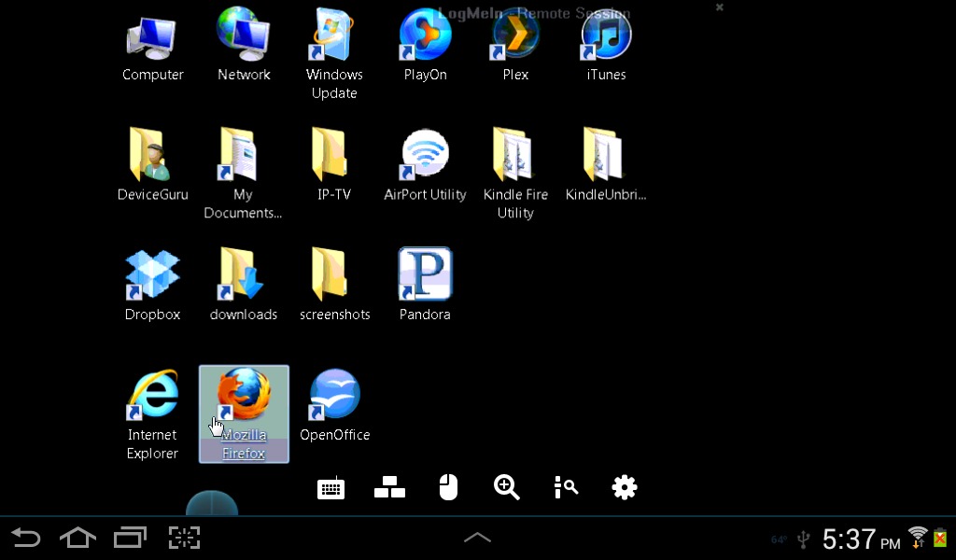Open the recent apps button
The height and width of the screenshot is (560, 956).
pyautogui.click(x=131, y=538)
